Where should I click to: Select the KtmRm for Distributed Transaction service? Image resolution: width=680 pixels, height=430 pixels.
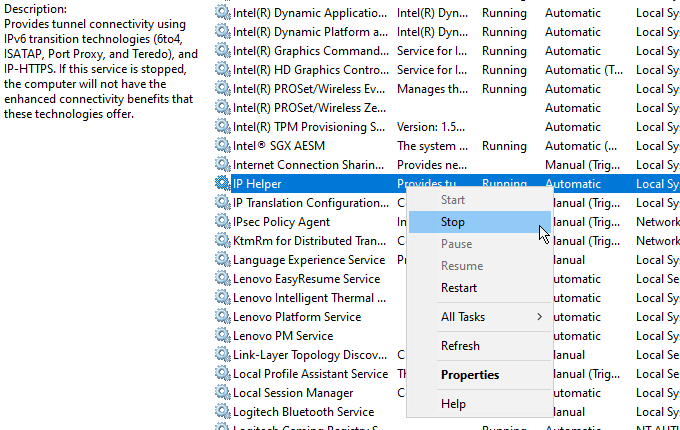309,241
